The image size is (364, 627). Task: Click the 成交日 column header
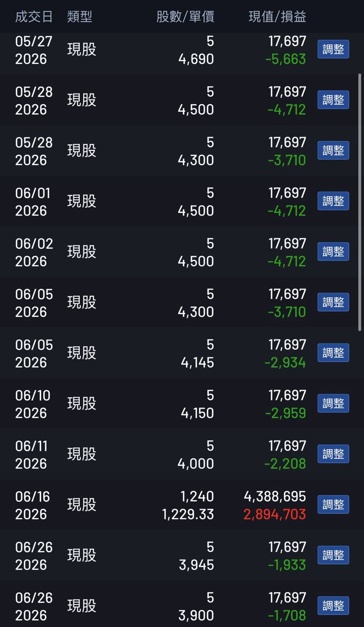(x=34, y=17)
